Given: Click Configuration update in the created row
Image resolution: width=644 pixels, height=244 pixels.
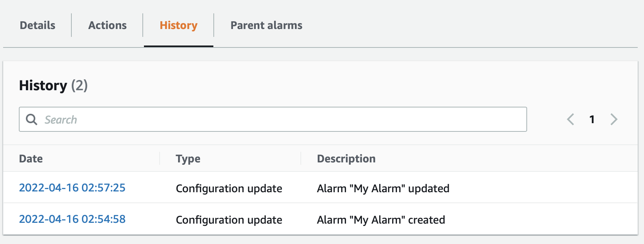Looking at the screenshot, I should [229, 220].
